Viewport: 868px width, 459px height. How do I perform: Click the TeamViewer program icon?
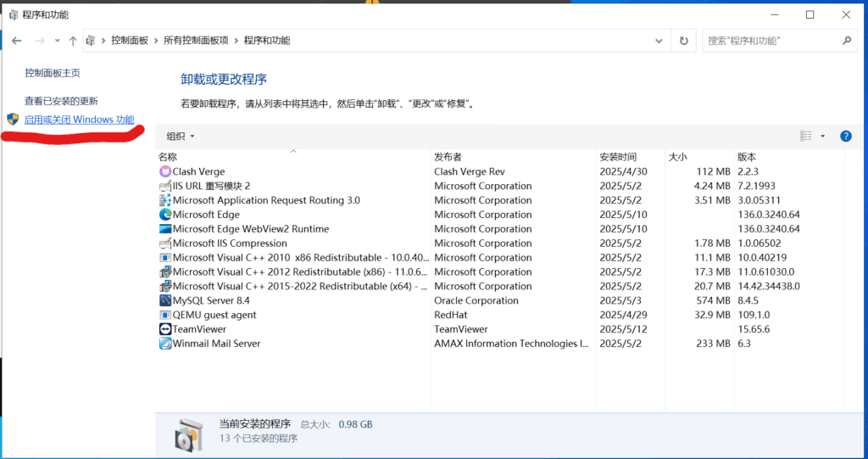165,329
